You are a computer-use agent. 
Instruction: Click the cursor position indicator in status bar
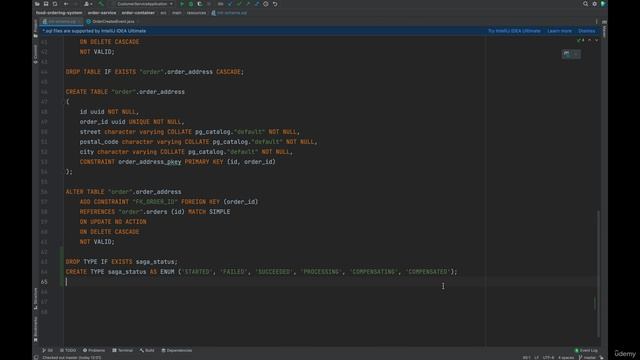(x=527, y=358)
